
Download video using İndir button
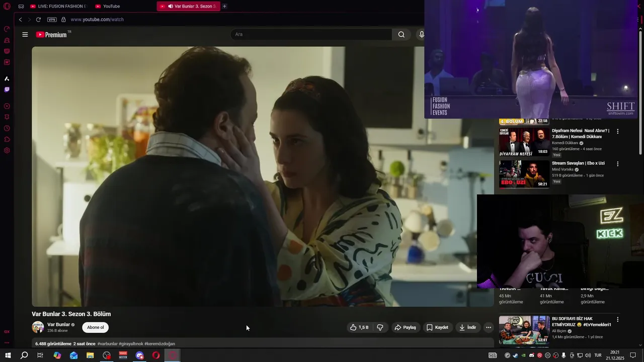pyautogui.click(x=467, y=327)
